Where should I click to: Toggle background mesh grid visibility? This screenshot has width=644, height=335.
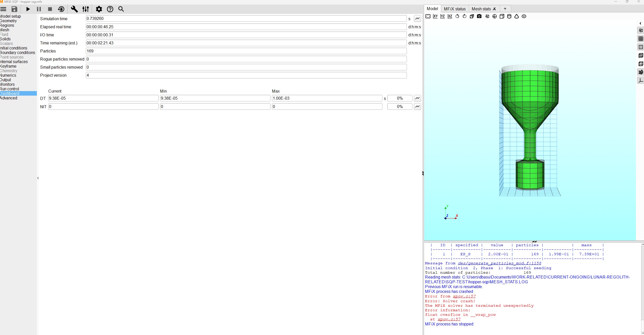[641, 39]
